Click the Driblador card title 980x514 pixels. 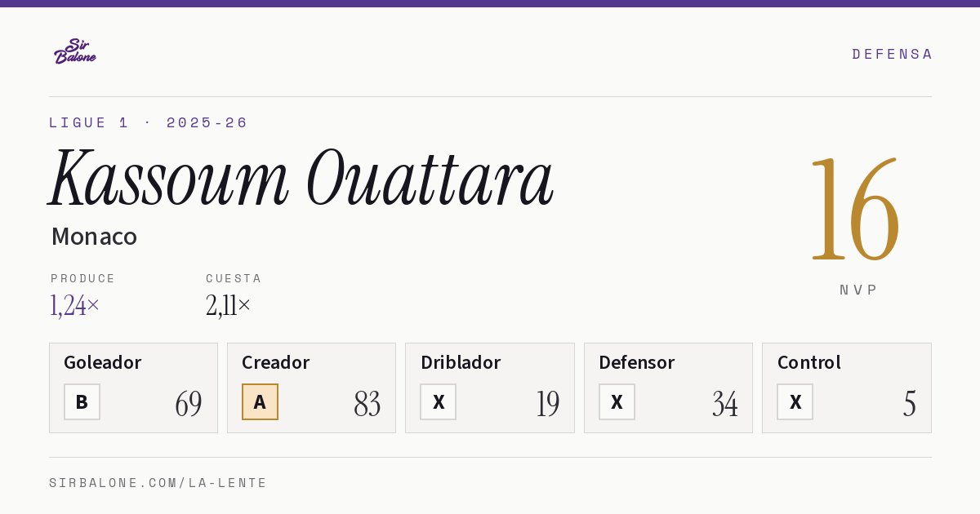[461, 362]
